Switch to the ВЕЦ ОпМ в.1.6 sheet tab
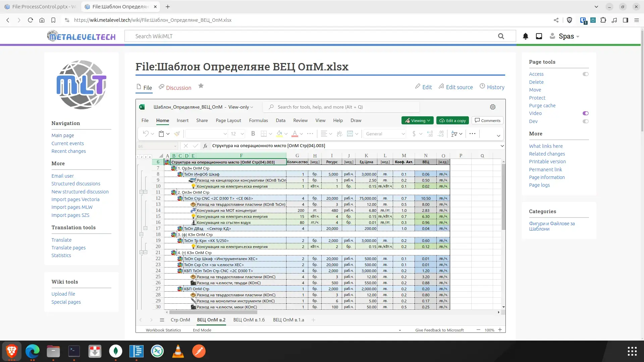The width and height of the screenshot is (644, 362). [x=249, y=320]
